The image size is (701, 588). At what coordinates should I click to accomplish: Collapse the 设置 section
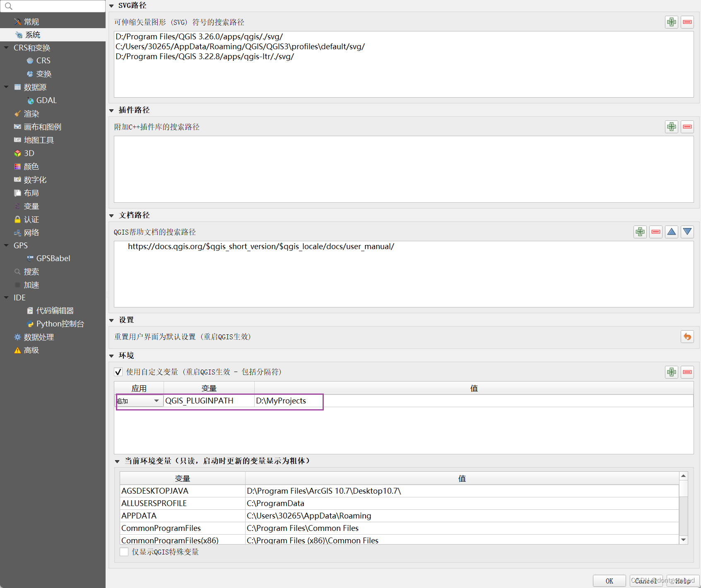111,320
